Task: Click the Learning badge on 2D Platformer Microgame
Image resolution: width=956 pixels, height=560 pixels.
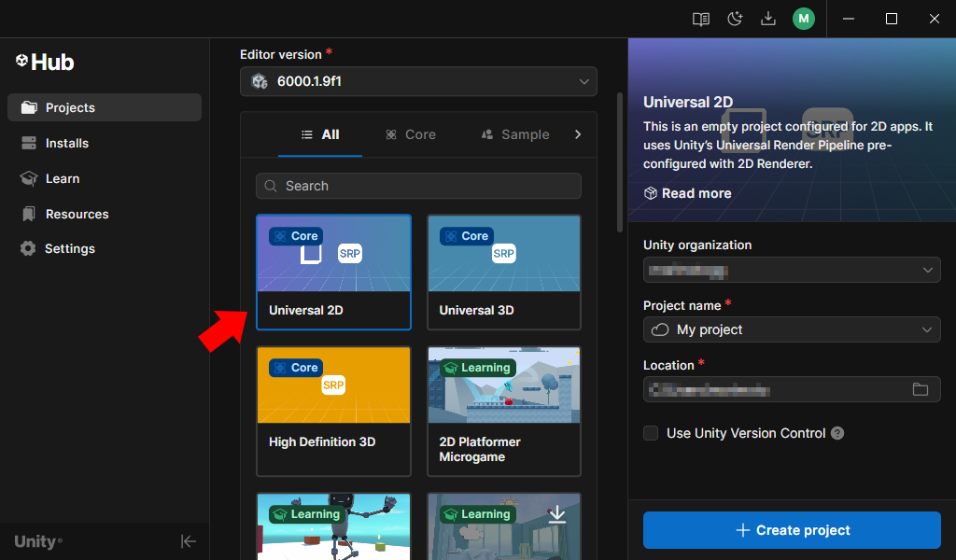Action: click(478, 368)
